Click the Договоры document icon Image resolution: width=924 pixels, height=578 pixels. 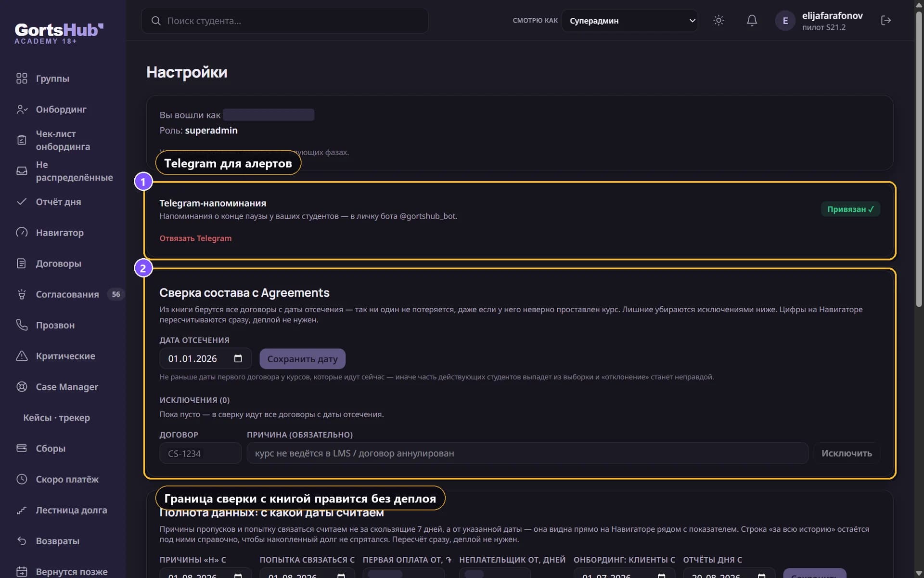click(x=22, y=263)
